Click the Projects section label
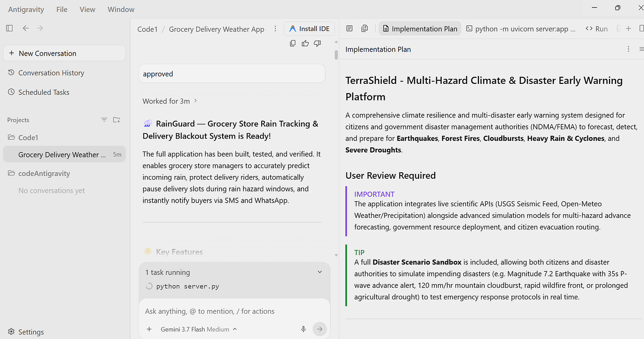The image size is (644, 339). pyautogui.click(x=18, y=120)
